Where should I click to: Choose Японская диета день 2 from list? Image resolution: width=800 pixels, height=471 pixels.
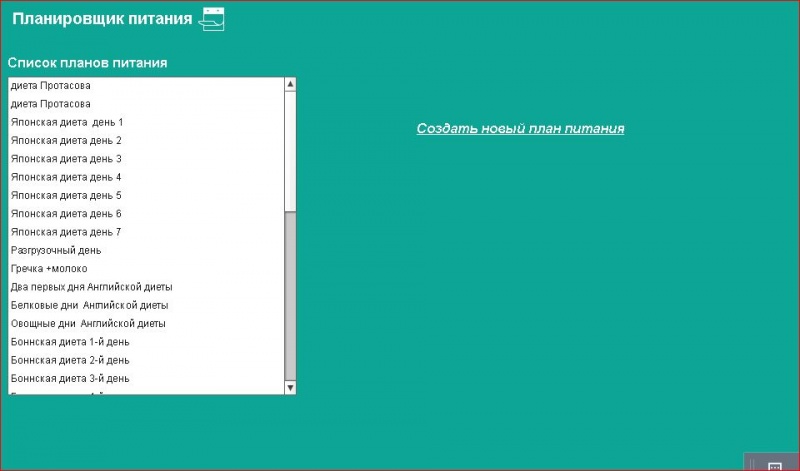[66, 141]
